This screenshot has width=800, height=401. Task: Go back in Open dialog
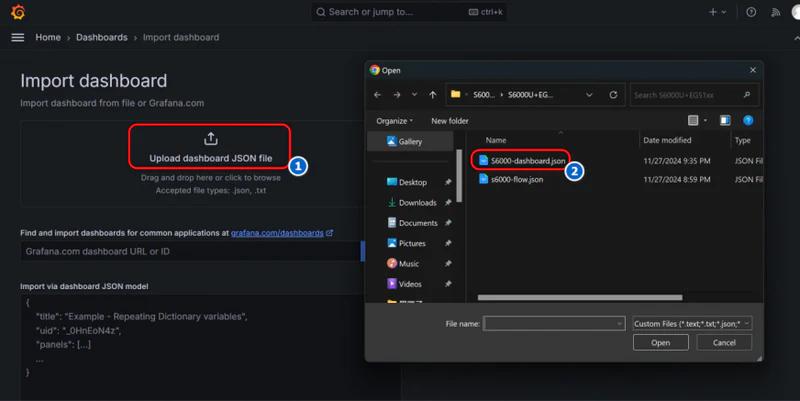(377, 95)
